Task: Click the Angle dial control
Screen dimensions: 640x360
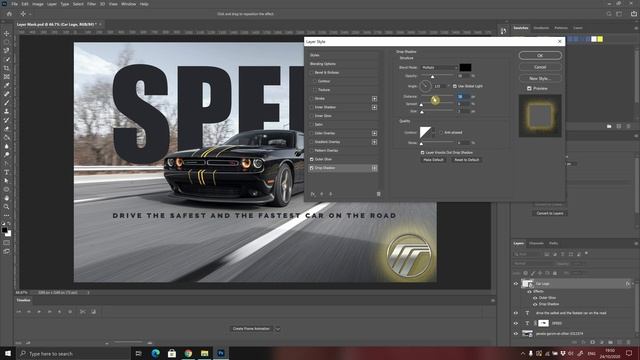Action: pyautogui.click(x=425, y=86)
